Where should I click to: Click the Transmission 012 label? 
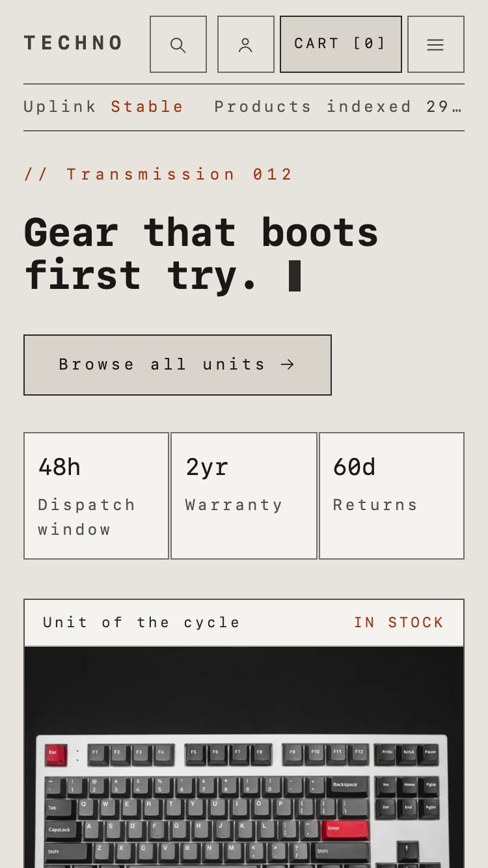[x=158, y=174]
